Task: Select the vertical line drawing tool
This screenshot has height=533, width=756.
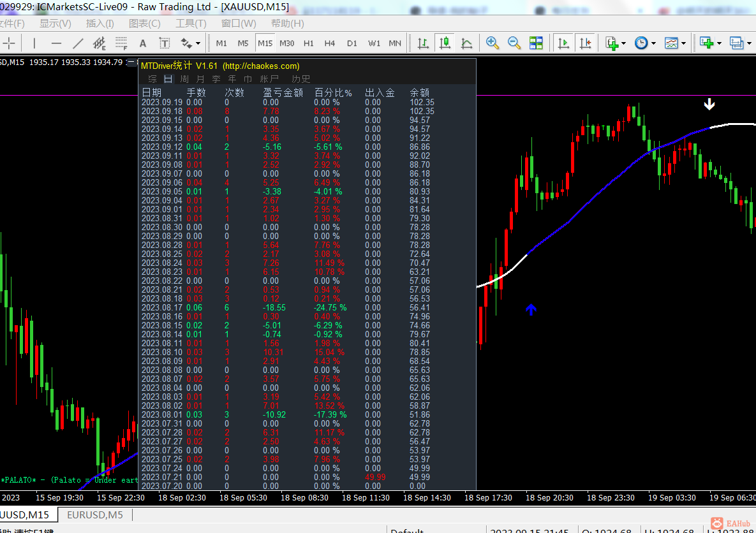Action: (x=34, y=43)
